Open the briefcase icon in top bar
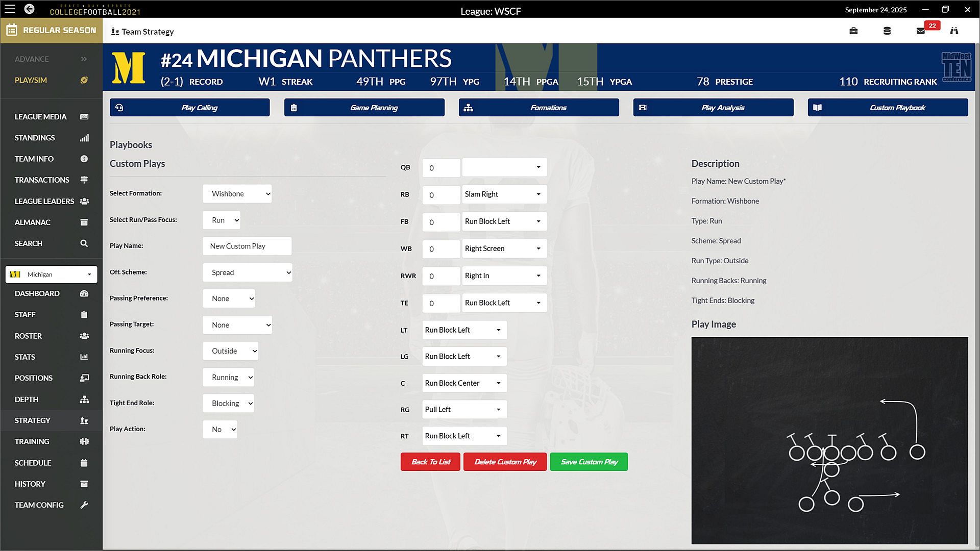Image resolution: width=980 pixels, height=551 pixels. tap(853, 31)
